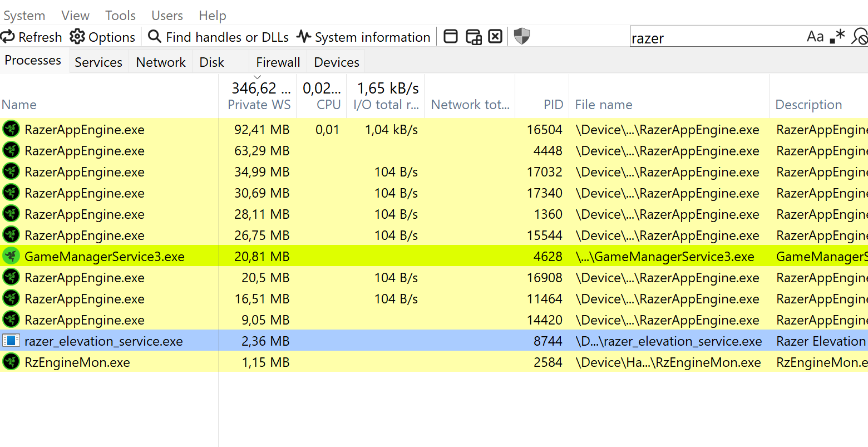Click Razer icon of PID 17032 row
The width and height of the screenshot is (868, 447).
[11, 171]
